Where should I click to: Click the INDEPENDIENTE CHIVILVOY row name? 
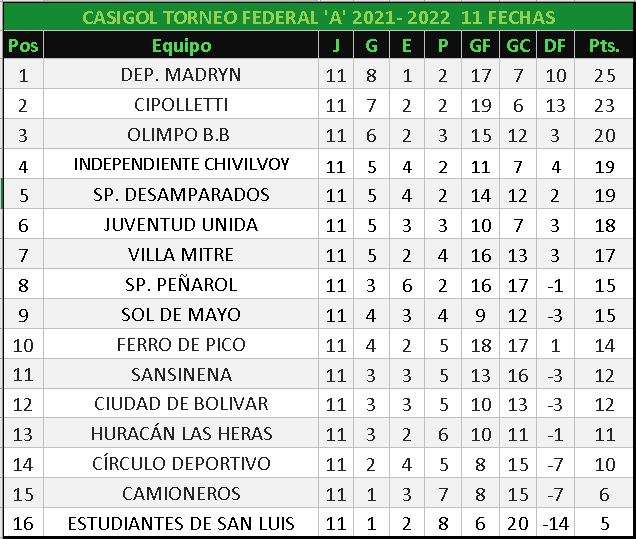181,165
